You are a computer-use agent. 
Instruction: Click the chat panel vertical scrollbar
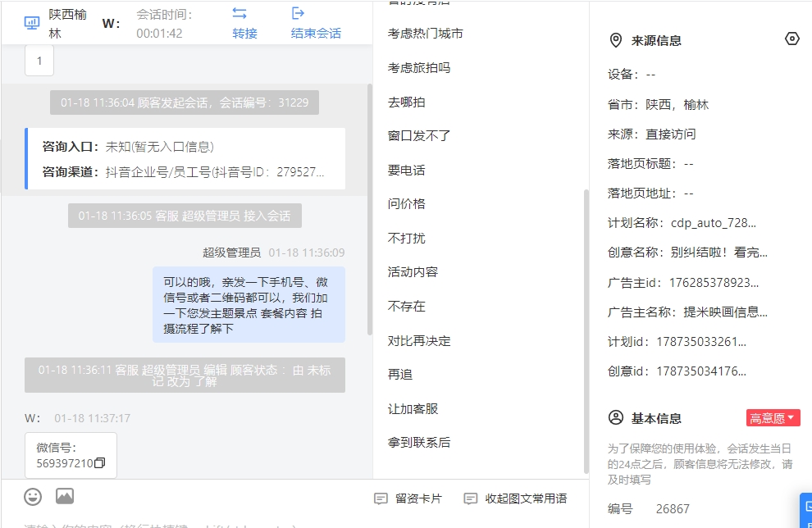click(x=370, y=209)
